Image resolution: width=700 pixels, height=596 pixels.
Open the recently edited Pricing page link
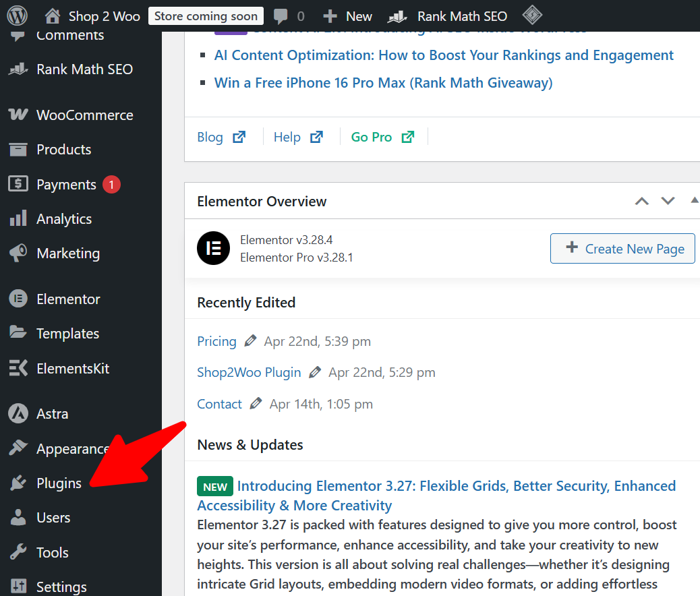point(216,342)
